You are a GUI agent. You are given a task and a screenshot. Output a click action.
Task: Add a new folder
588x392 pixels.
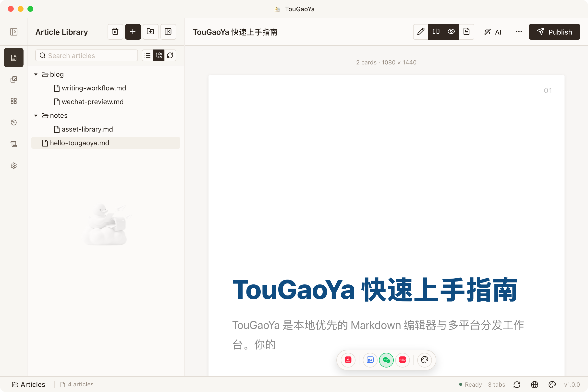[150, 32]
